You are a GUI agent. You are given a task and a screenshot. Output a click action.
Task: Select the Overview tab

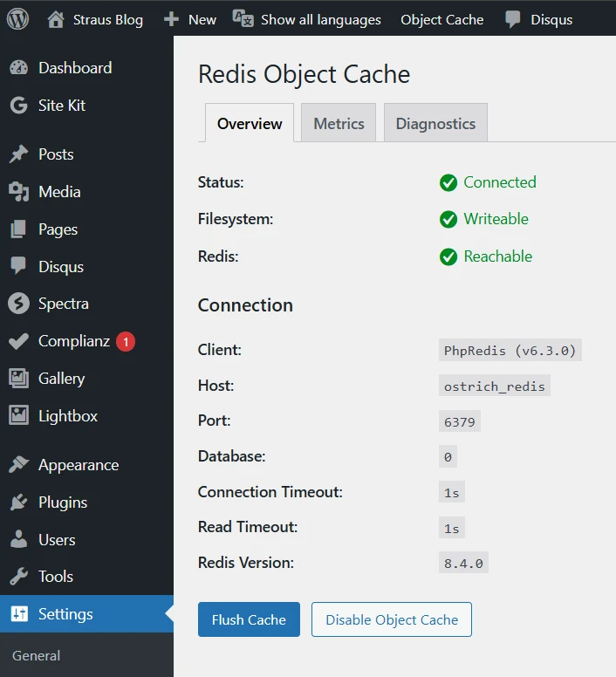(x=250, y=123)
